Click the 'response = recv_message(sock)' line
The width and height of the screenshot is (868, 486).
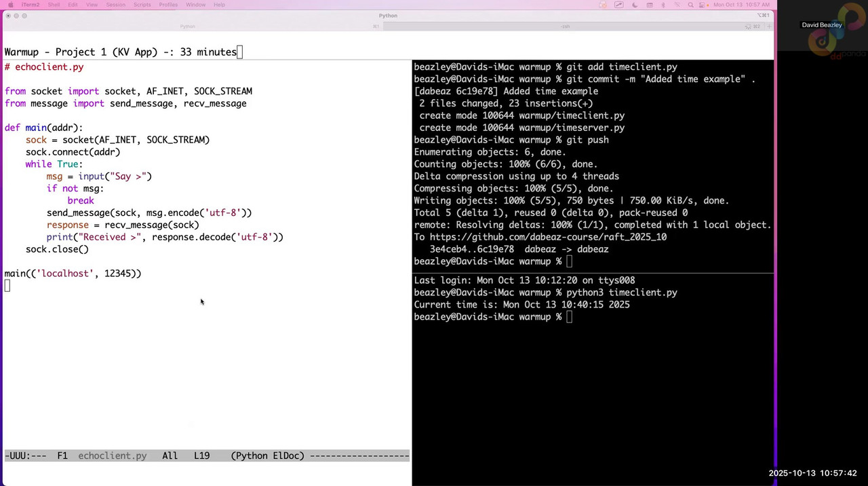[123, 225]
